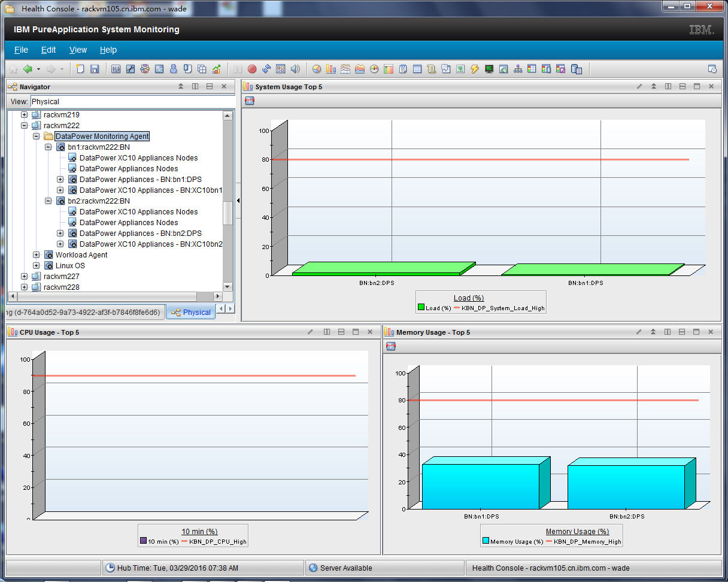Click the small chart icon below Memory Usage title

click(391, 346)
